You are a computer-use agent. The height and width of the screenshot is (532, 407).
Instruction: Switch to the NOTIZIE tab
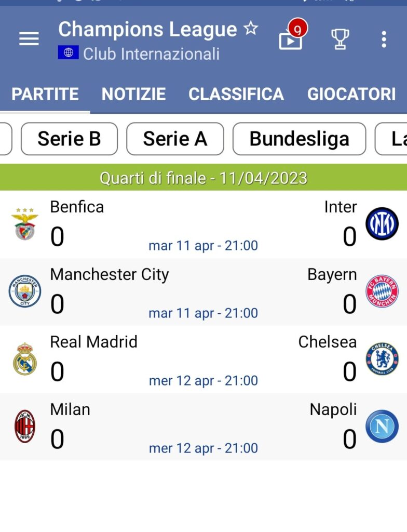tap(133, 94)
